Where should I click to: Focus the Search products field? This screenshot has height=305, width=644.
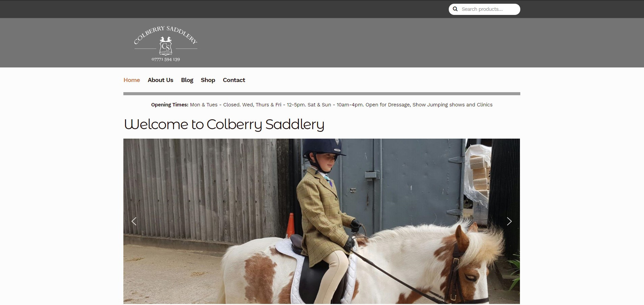pyautogui.click(x=484, y=9)
